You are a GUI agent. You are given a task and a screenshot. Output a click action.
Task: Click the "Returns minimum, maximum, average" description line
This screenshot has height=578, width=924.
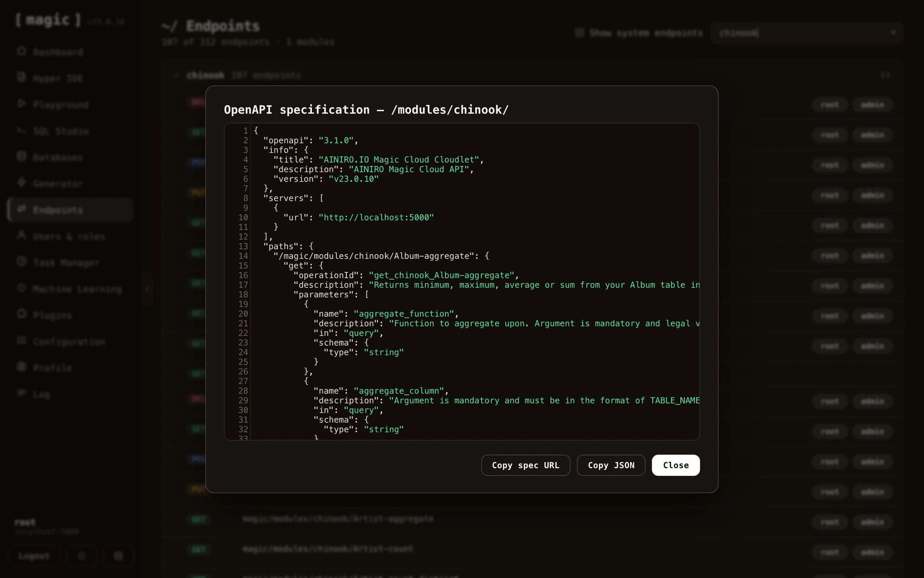click(x=497, y=285)
